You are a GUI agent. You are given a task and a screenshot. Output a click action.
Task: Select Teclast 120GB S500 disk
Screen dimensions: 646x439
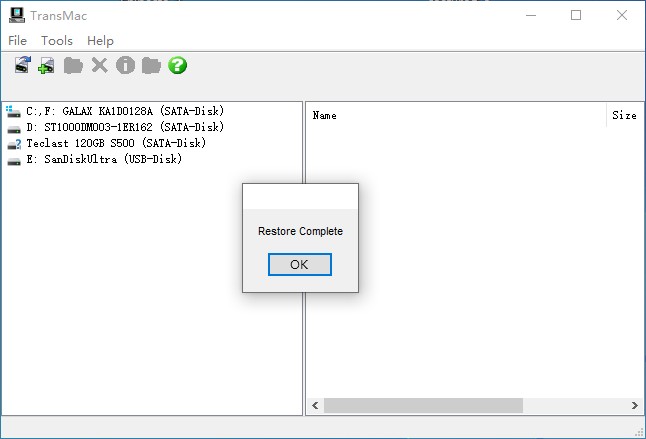[x=116, y=143]
